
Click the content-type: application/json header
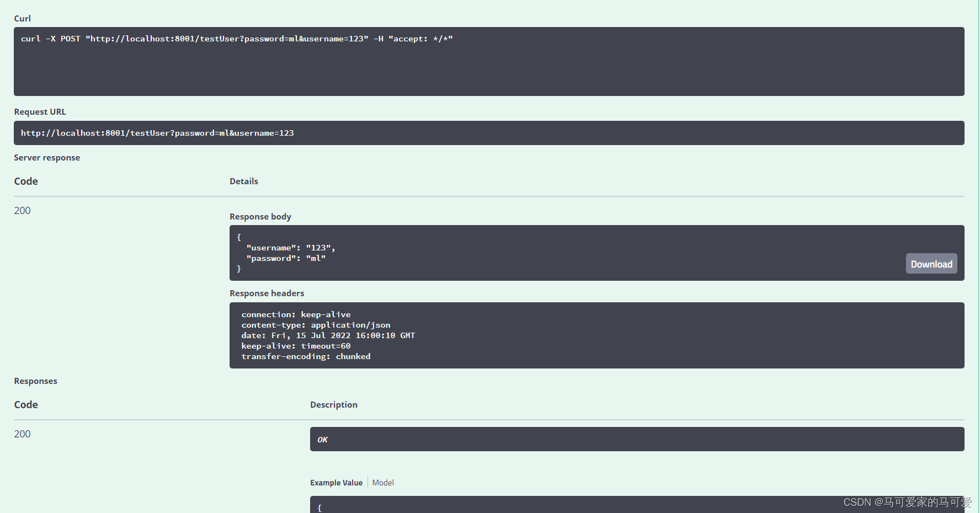(x=316, y=325)
